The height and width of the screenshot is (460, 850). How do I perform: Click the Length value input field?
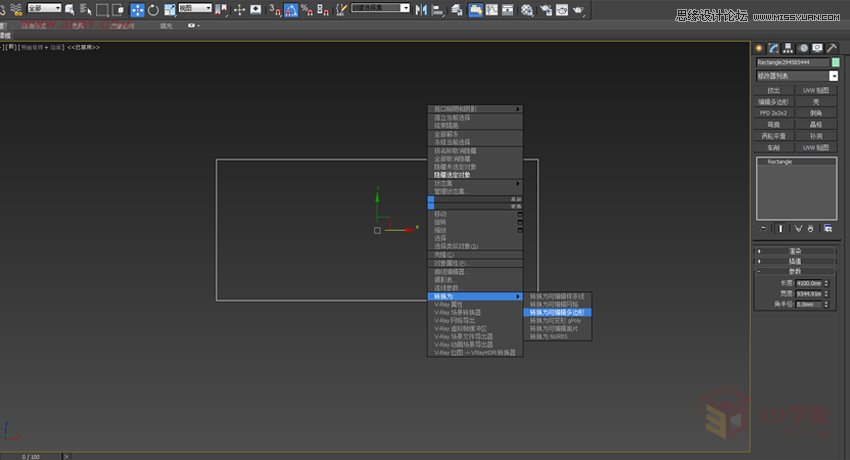tap(809, 283)
